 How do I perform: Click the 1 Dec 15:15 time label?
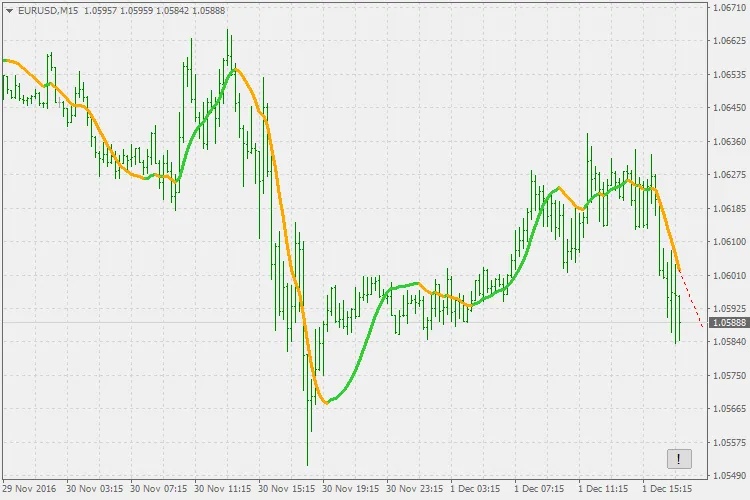point(669,490)
